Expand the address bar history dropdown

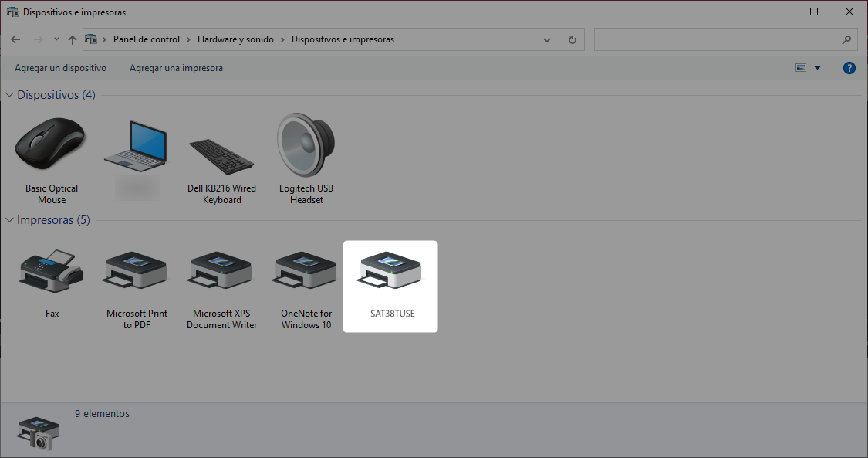[x=547, y=39]
